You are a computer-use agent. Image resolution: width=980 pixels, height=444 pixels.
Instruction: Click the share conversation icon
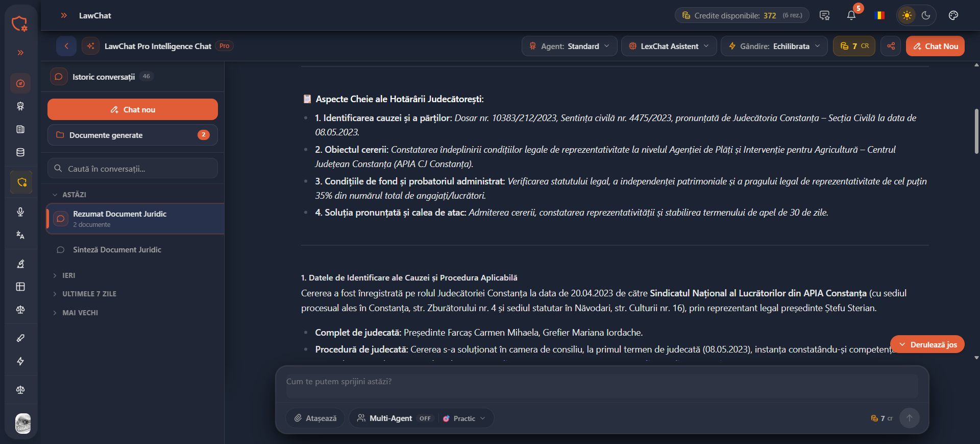(x=891, y=46)
